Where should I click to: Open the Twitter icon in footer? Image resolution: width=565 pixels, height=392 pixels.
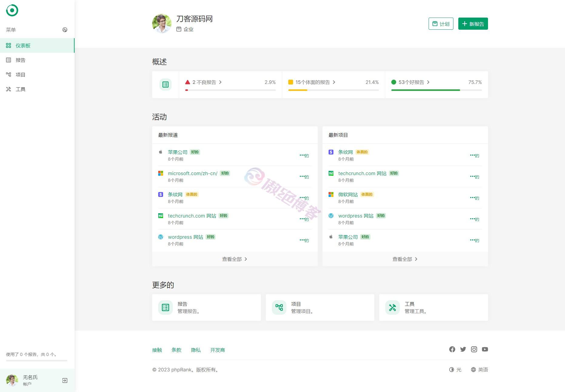click(x=463, y=349)
